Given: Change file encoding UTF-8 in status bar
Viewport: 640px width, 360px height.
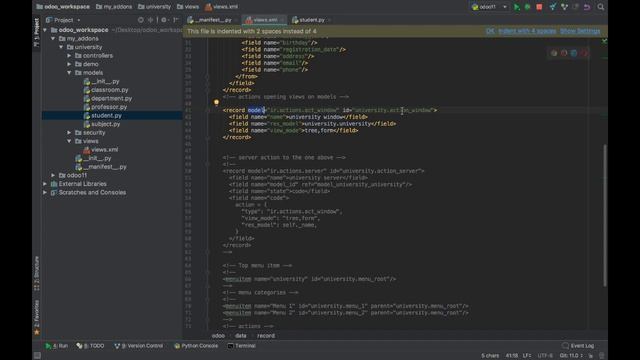Looking at the screenshot, I should pos(545,356).
